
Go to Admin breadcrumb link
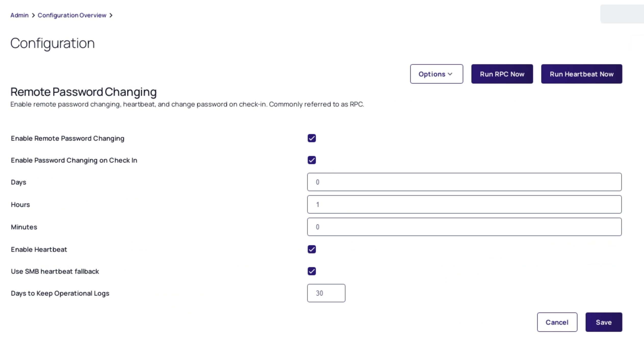pyautogui.click(x=19, y=15)
